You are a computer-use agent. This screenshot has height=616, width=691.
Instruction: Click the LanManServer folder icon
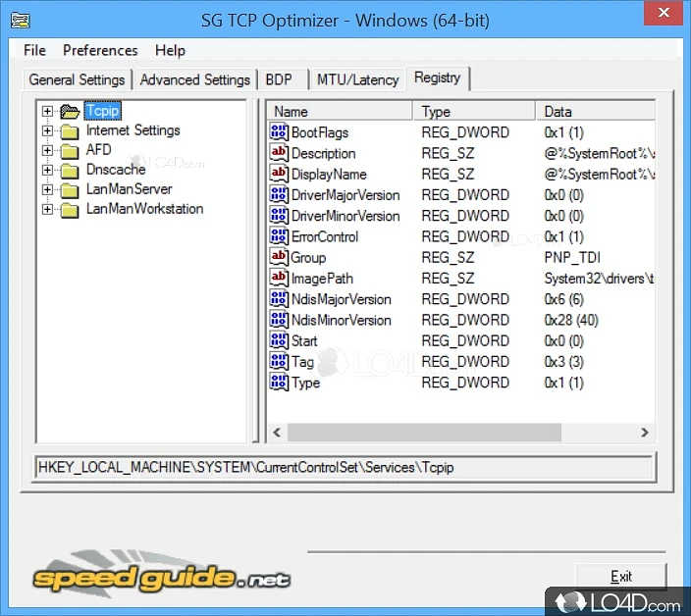point(70,189)
